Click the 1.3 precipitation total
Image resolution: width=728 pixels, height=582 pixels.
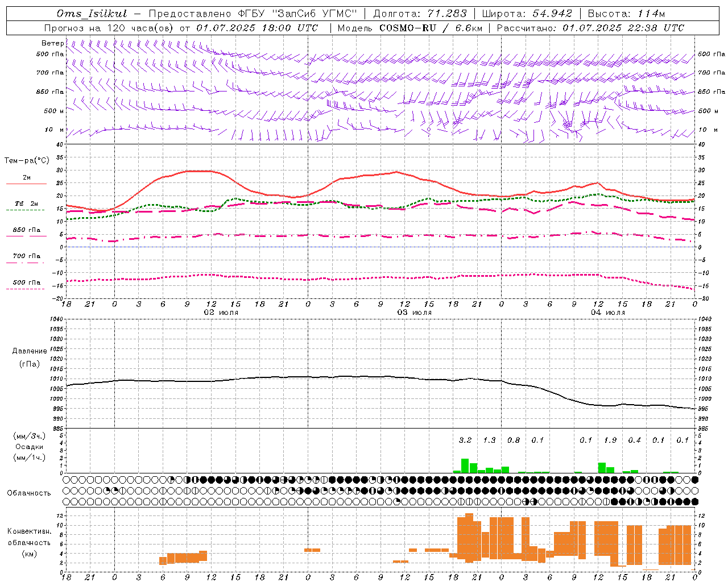[489, 440]
